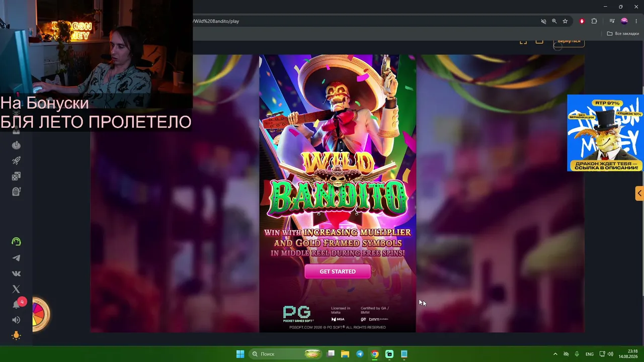
Task: Click the muted-site icon in address bar
Action: [543, 21]
